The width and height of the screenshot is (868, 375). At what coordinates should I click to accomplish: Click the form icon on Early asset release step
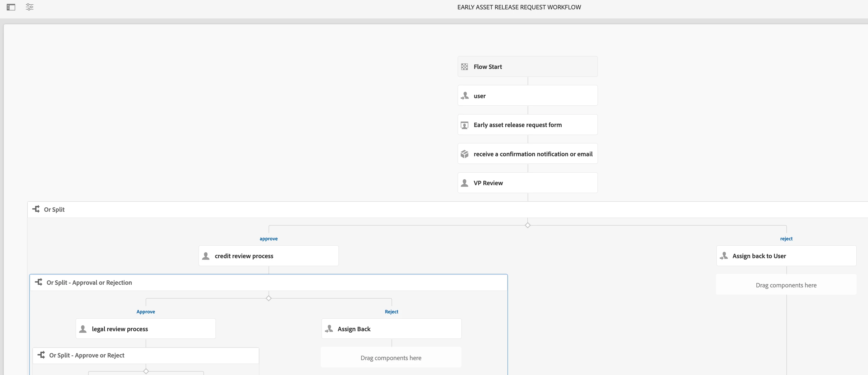click(x=464, y=125)
